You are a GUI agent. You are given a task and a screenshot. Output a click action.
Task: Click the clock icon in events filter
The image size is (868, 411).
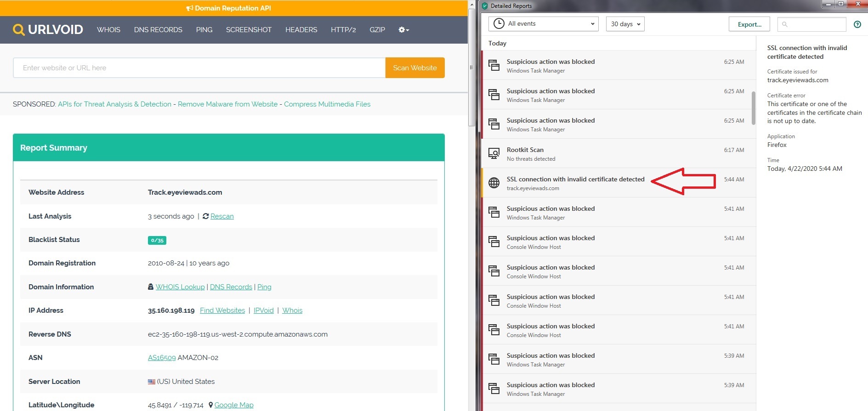click(499, 24)
